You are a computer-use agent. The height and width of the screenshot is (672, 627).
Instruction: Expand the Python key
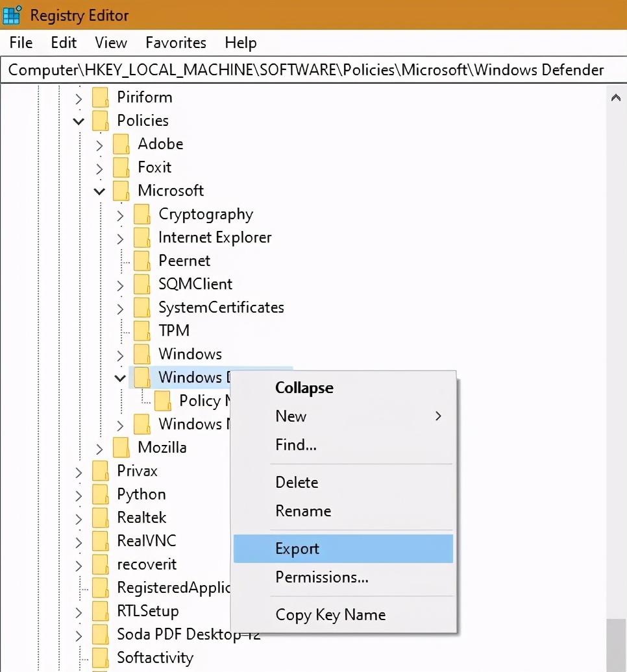coord(77,494)
